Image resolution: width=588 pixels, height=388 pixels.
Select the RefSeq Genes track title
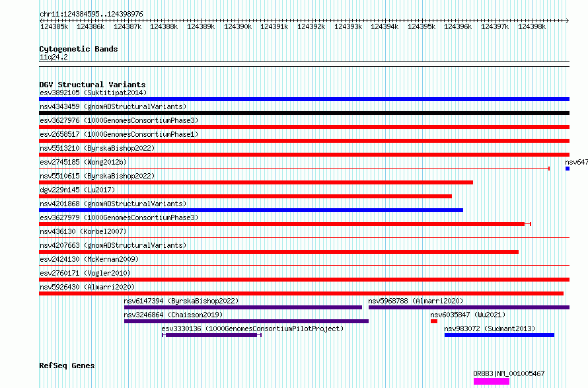point(67,366)
